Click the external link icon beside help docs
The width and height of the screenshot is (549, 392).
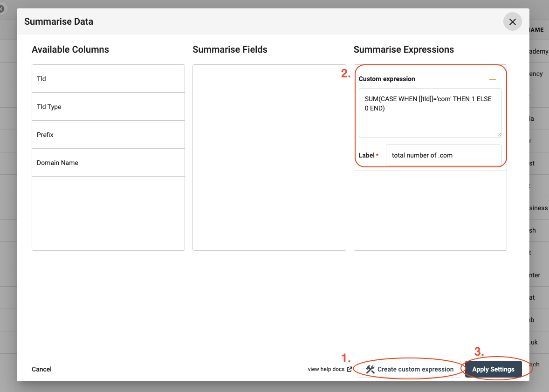click(x=350, y=369)
